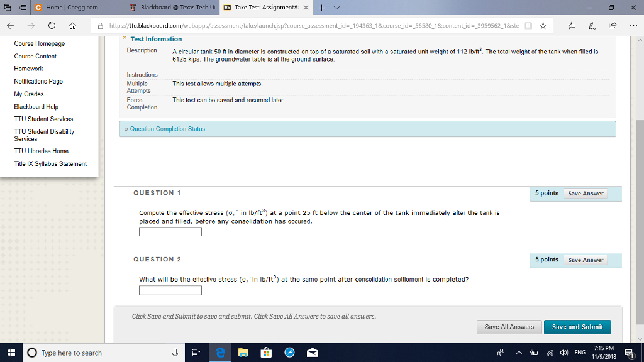Image resolution: width=644 pixels, height=362 pixels.
Task: Select ENG language indicator in taskbar
Action: pos(580,353)
